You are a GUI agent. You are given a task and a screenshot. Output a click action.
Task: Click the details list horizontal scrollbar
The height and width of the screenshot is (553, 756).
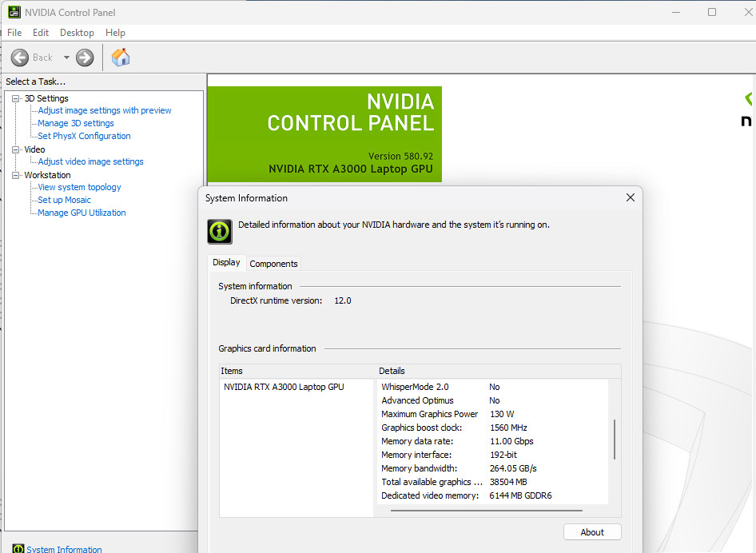pyautogui.click(x=487, y=510)
